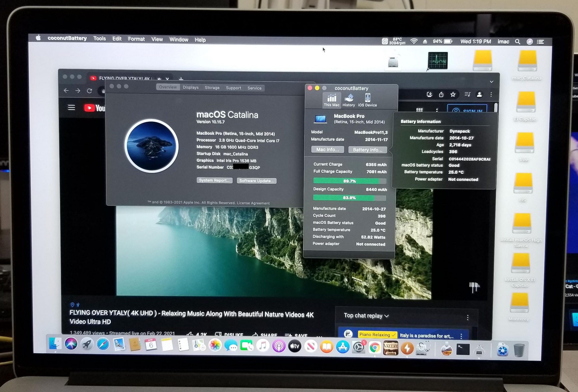Select the iOS Device icon in coconutBattery

(367, 100)
